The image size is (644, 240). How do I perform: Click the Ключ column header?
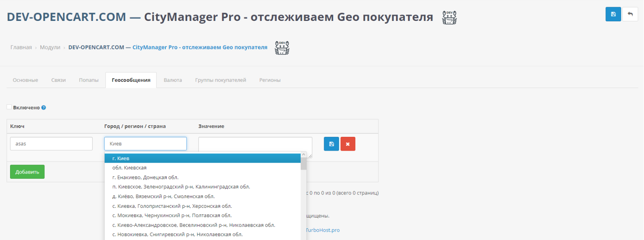point(17,126)
